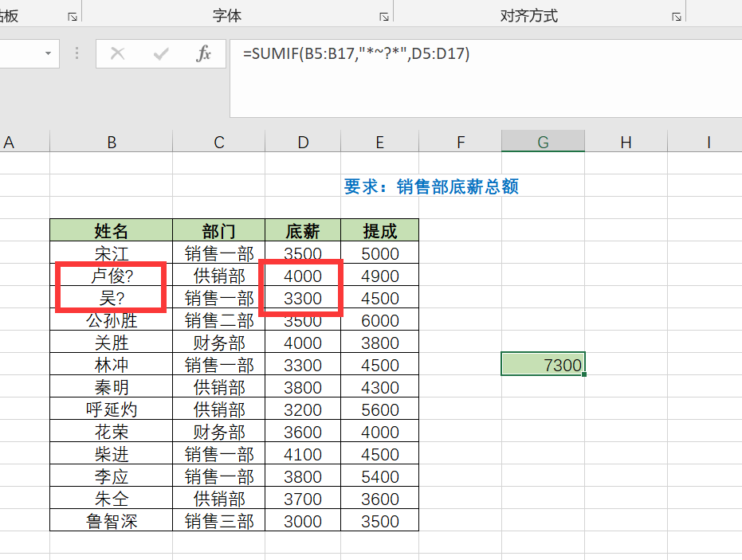Screen dimensions: 742x560
Task: Click the formula bar with SUMIF formula
Action: pyautogui.click(x=485, y=78)
